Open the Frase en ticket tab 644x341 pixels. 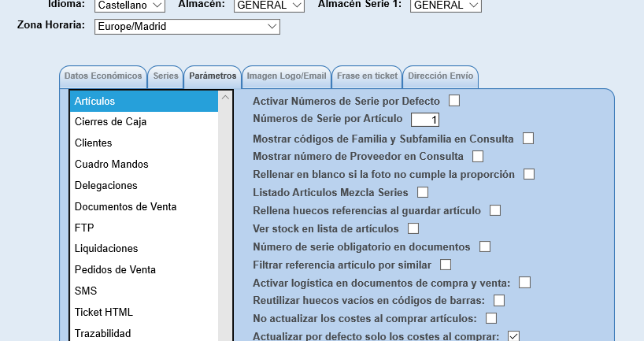(x=367, y=76)
